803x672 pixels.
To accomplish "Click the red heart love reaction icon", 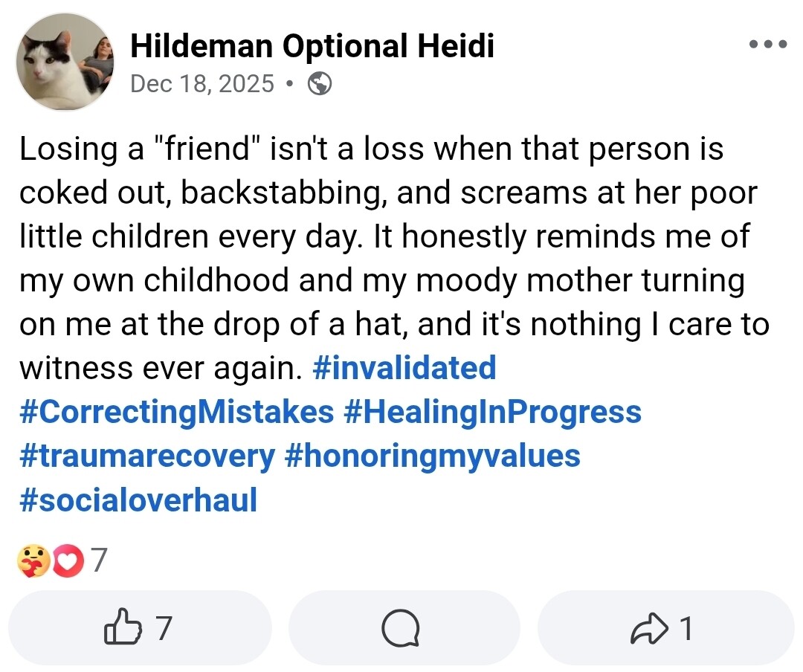I will [68, 561].
